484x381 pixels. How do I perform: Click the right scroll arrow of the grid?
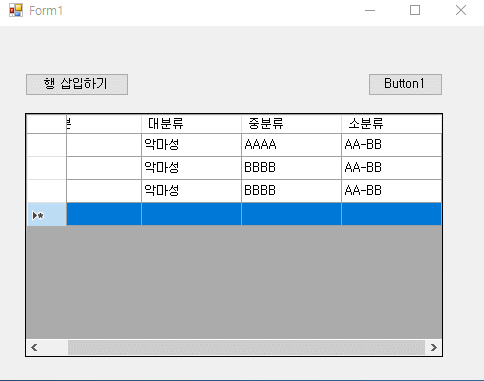(434, 347)
